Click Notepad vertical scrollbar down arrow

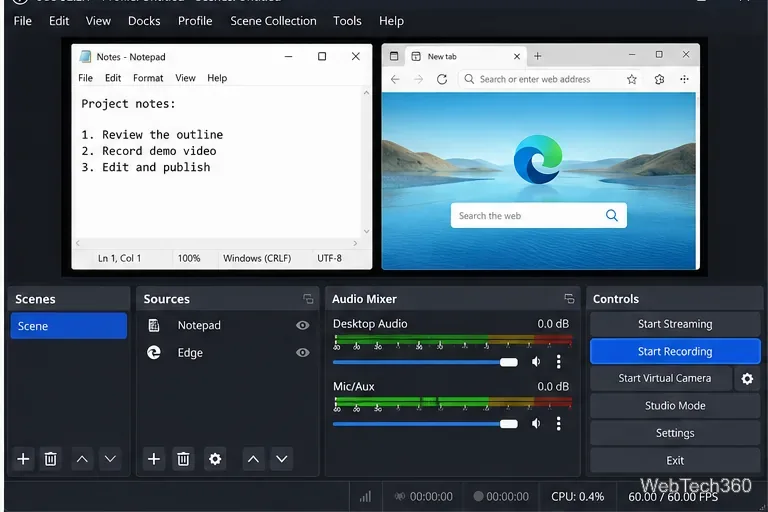tap(366, 231)
